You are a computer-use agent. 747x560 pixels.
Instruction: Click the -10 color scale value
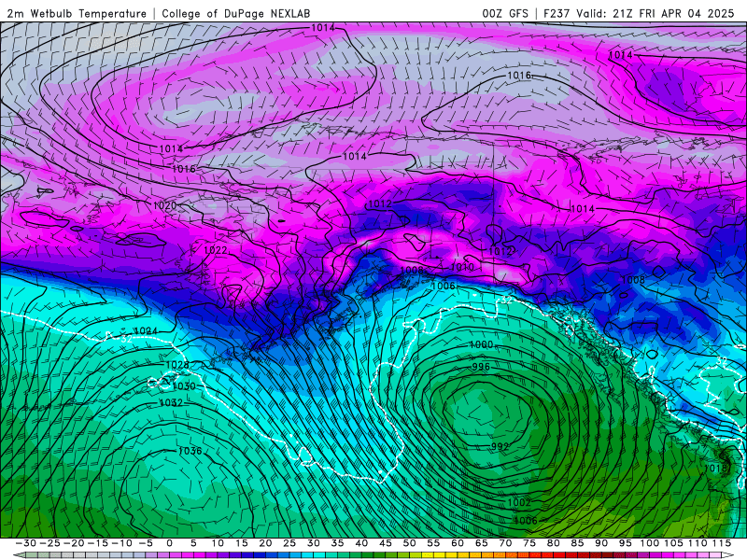121,543
